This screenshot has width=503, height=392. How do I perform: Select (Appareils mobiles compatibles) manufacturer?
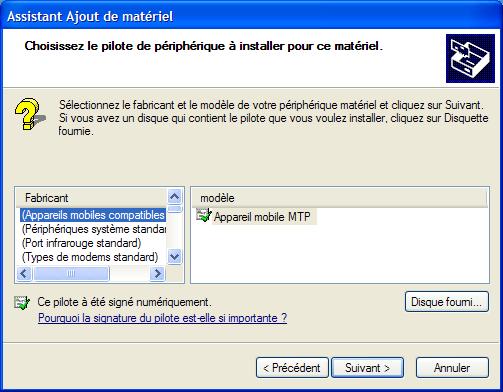(x=93, y=215)
